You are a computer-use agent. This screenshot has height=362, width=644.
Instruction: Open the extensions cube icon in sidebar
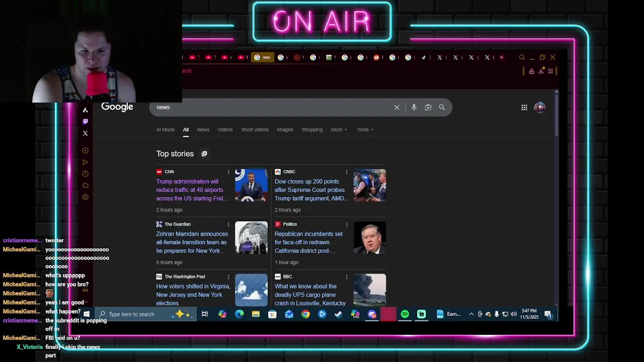pos(85,185)
